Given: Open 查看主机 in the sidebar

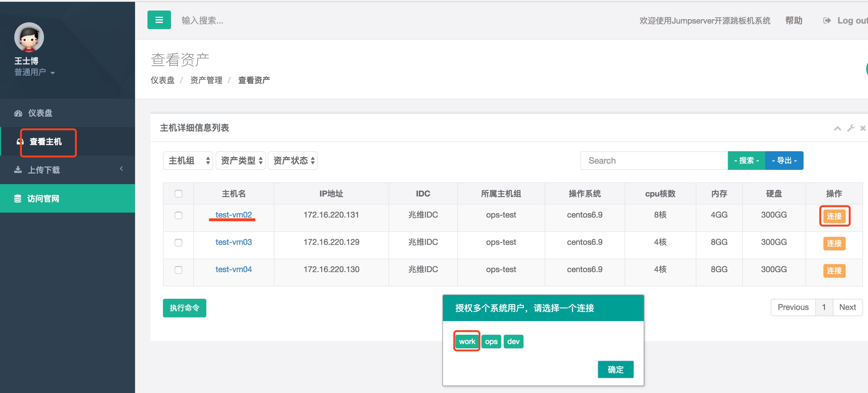Looking at the screenshot, I should 46,142.
